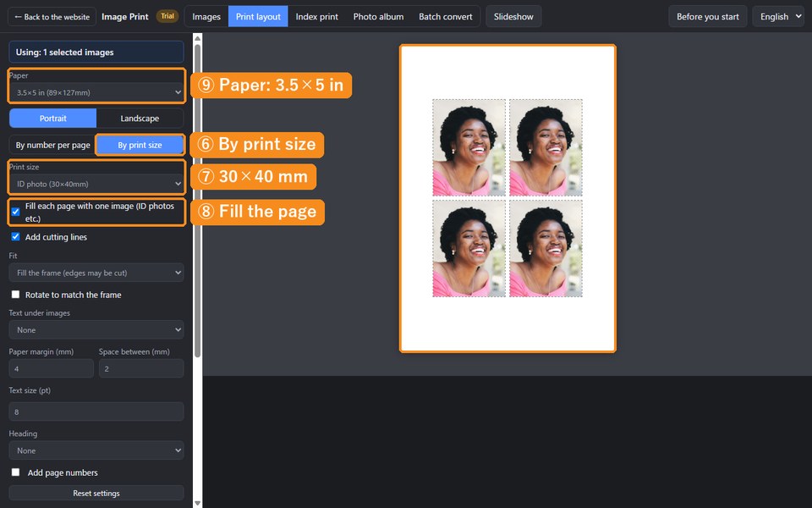Click the sidebar scroll down arrow
The height and width of the screenshot is (508, 812).
tap(197, 503)
